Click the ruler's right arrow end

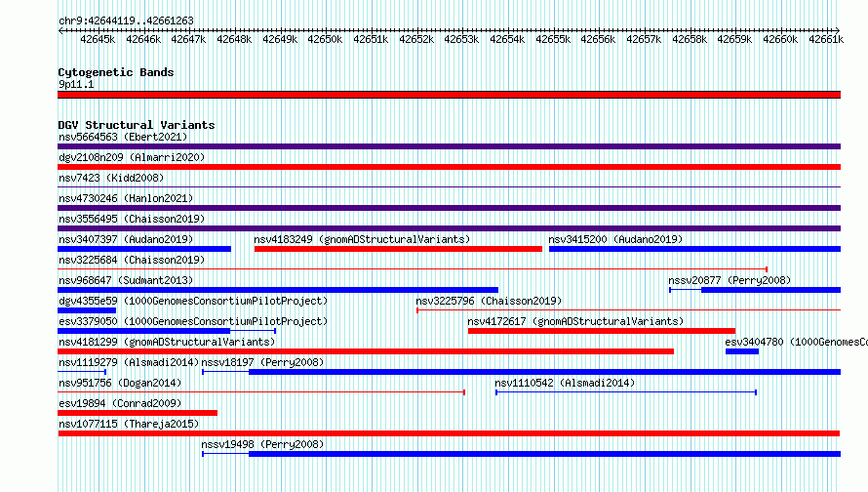coord(837,30)
